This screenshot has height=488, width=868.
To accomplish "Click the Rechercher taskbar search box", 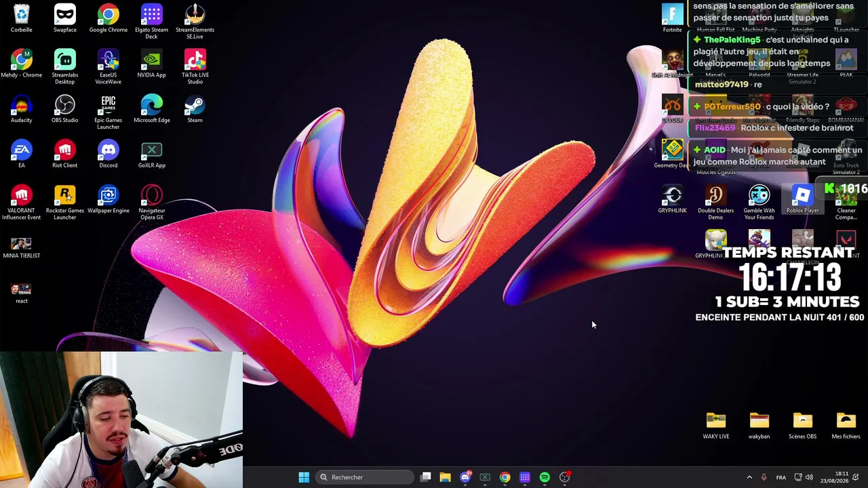I will pyautogui.click(x=365, y=477).
